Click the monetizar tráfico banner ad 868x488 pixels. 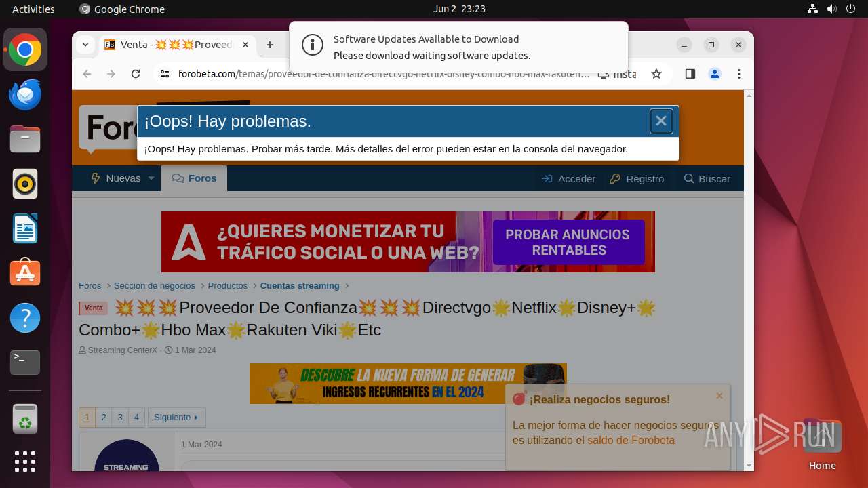pos(408,242)
